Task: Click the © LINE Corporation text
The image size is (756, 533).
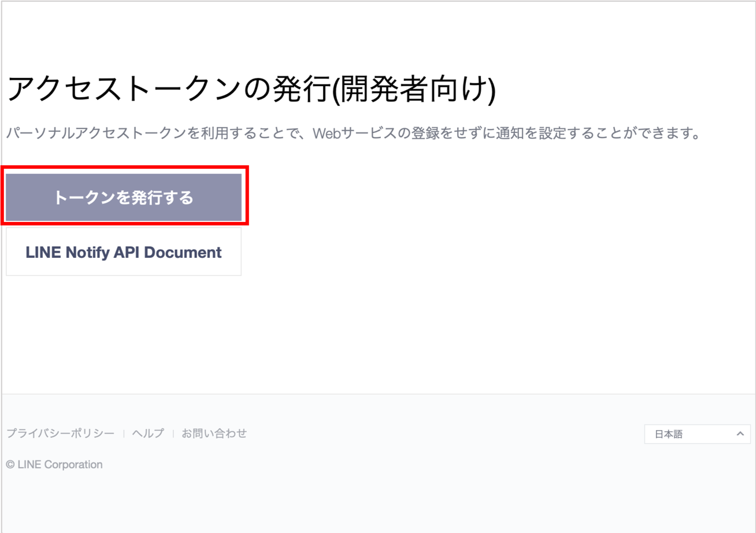Action: [54, 464]
